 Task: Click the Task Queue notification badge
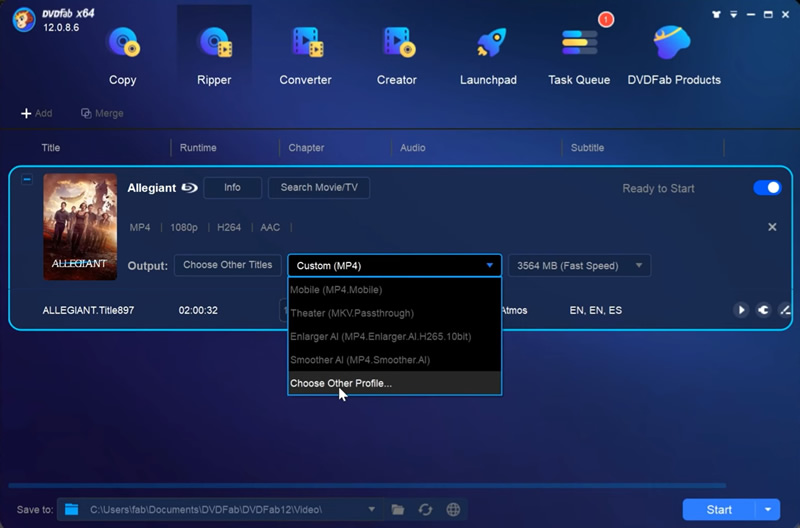(606, 20)
